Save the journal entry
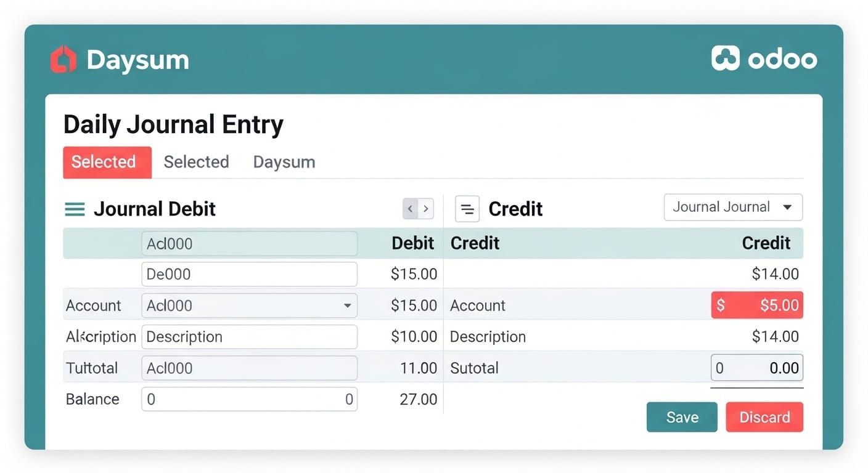 click(x=682, y=417)
